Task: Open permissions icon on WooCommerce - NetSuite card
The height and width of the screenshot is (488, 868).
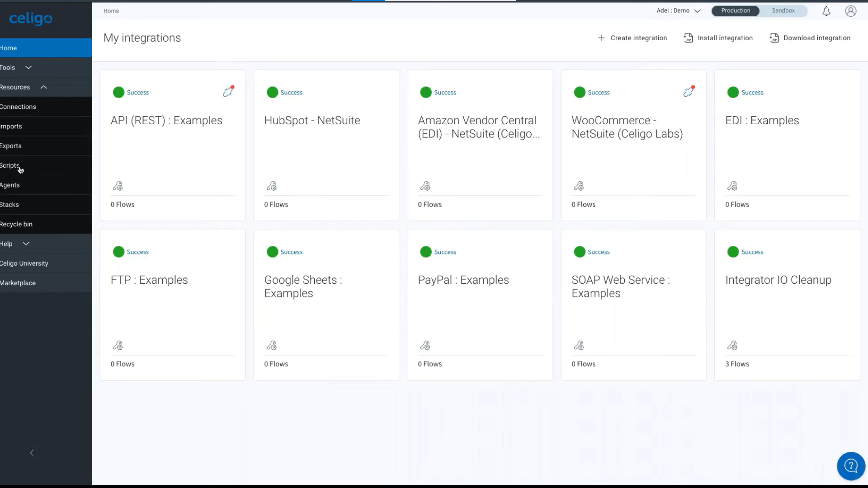Action: click(x=579, y=186)
